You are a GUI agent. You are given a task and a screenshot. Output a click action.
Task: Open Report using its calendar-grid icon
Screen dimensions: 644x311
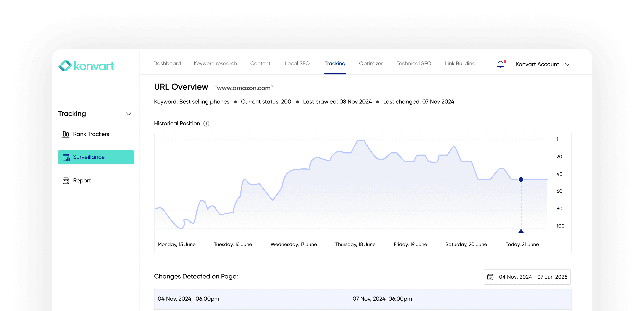point(66,180)
